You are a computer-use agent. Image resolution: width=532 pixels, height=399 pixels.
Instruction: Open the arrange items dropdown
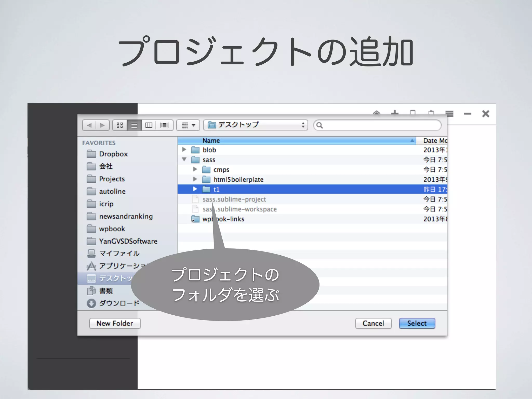(x=188, y=125)
